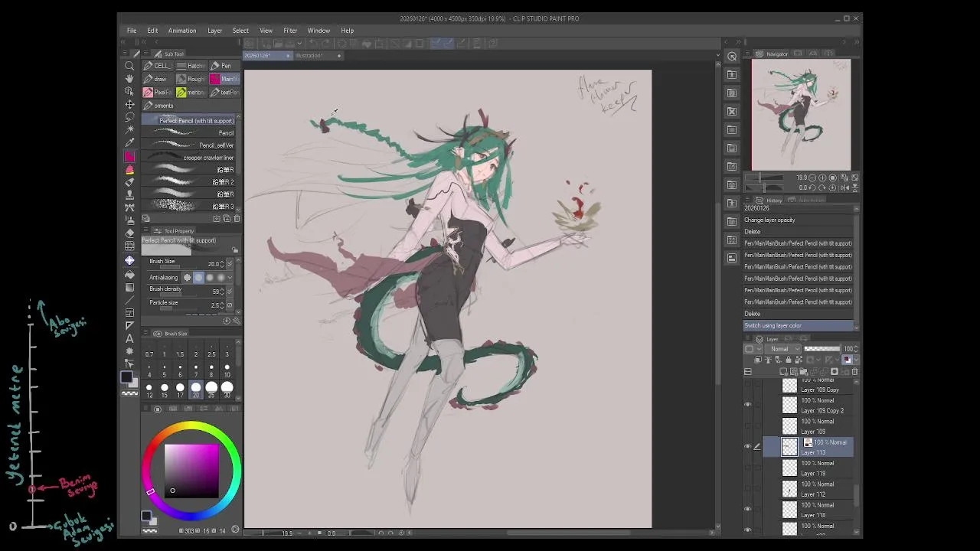Click the Quick Access icon in right dock
Viewport: 980px width, 551px height.
[x=732, y=56]
